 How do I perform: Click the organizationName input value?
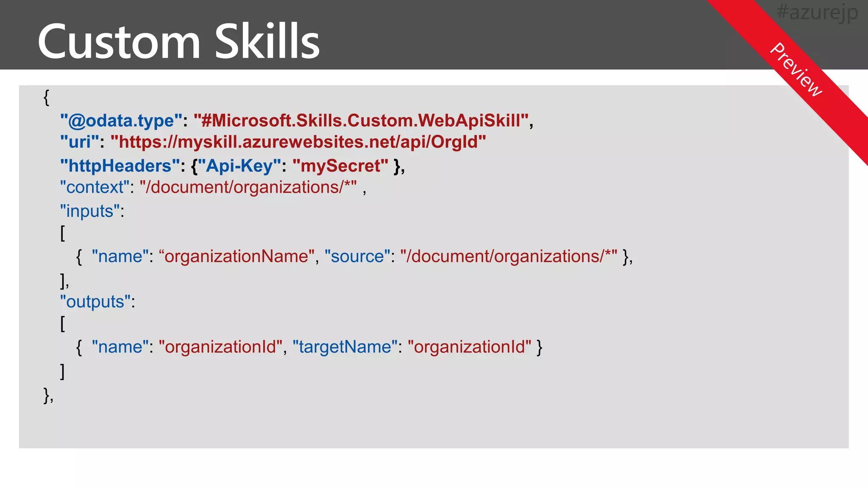[x=236, y=256]
